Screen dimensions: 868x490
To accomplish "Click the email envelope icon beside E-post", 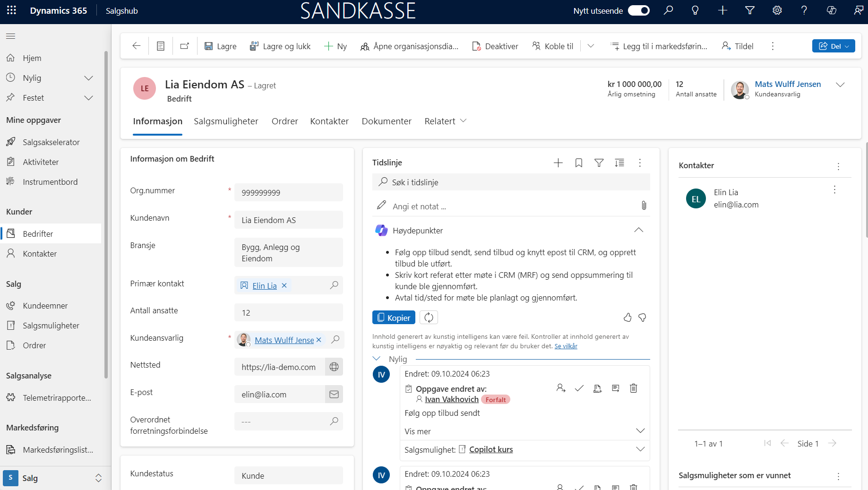I will point(334,394).
